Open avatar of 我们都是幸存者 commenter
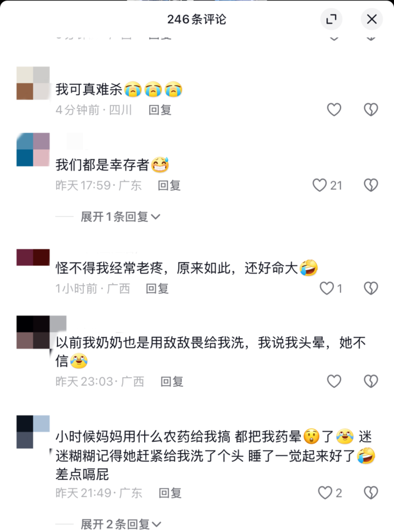 pos(33,150)
